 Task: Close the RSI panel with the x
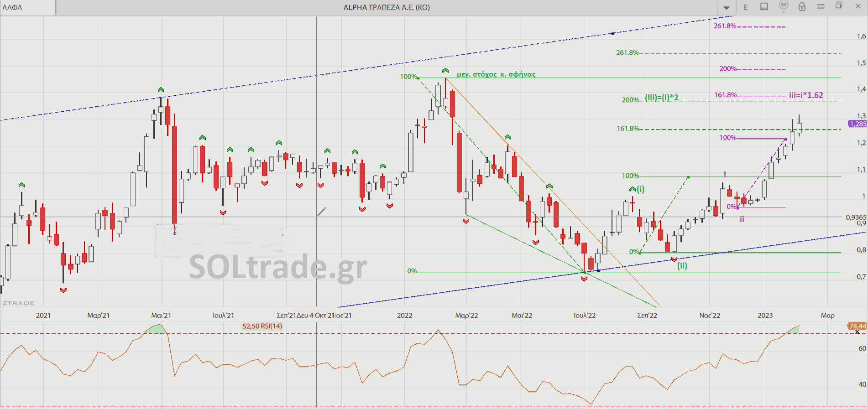(858, 332)
